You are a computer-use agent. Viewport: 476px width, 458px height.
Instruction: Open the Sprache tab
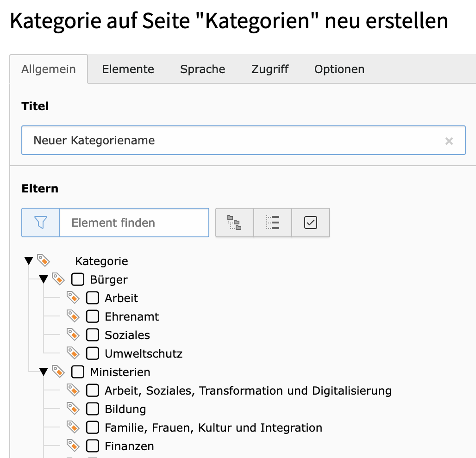[202, 69]
